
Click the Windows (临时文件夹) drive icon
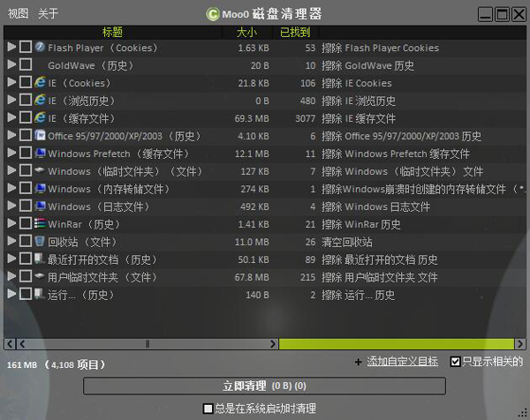click(40, 170)
